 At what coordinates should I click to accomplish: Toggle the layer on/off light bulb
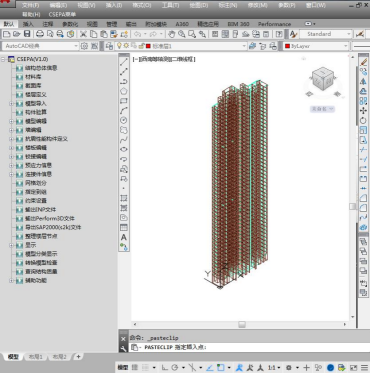tap(119, 46)
